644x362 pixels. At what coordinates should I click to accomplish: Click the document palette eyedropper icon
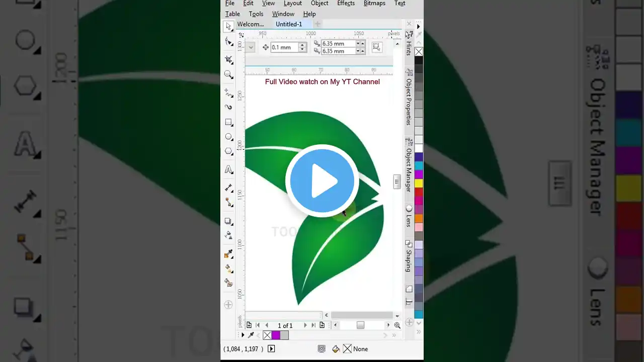251,335
